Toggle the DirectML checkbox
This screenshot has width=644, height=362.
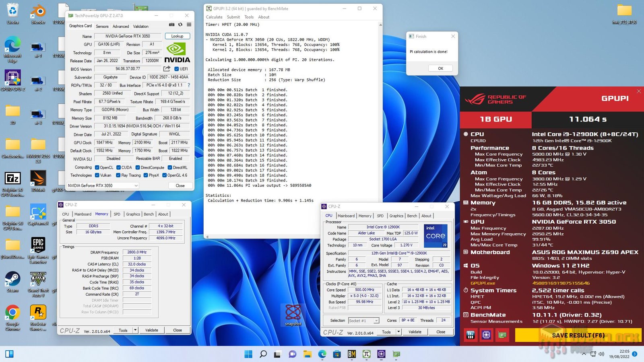(170, 167)
